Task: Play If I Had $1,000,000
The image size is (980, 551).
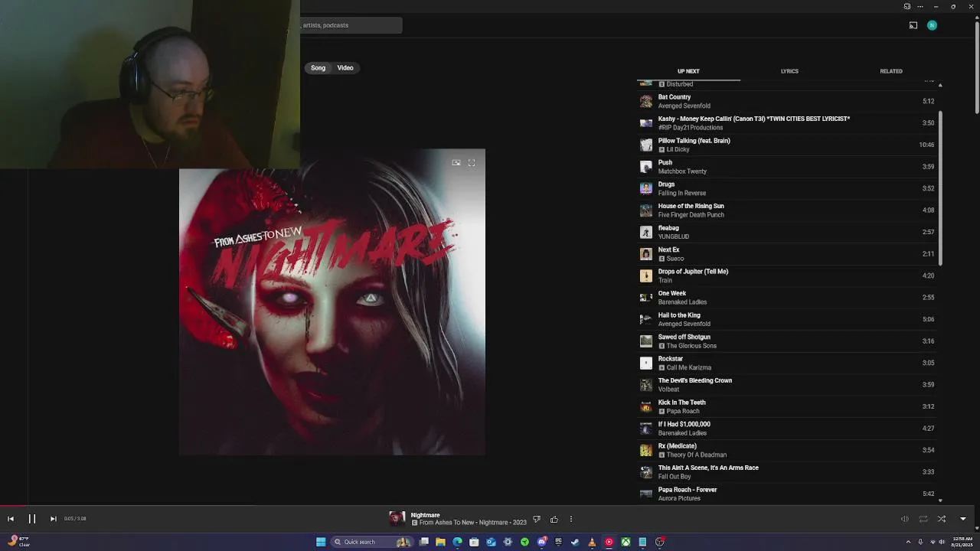Action: [x=786, y=429]
